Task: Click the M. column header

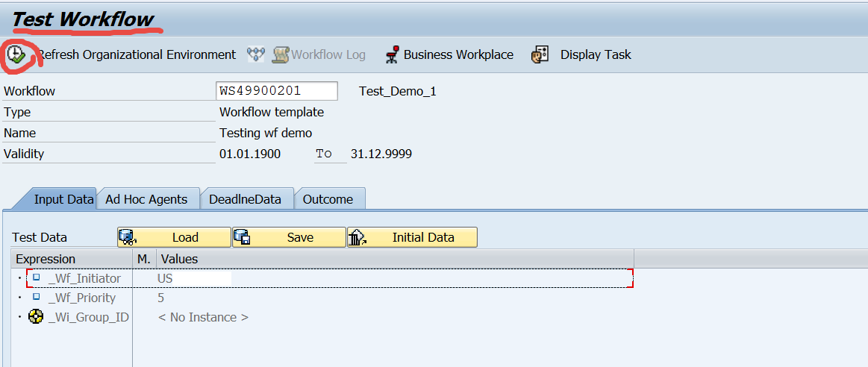Action: point(145,259)
